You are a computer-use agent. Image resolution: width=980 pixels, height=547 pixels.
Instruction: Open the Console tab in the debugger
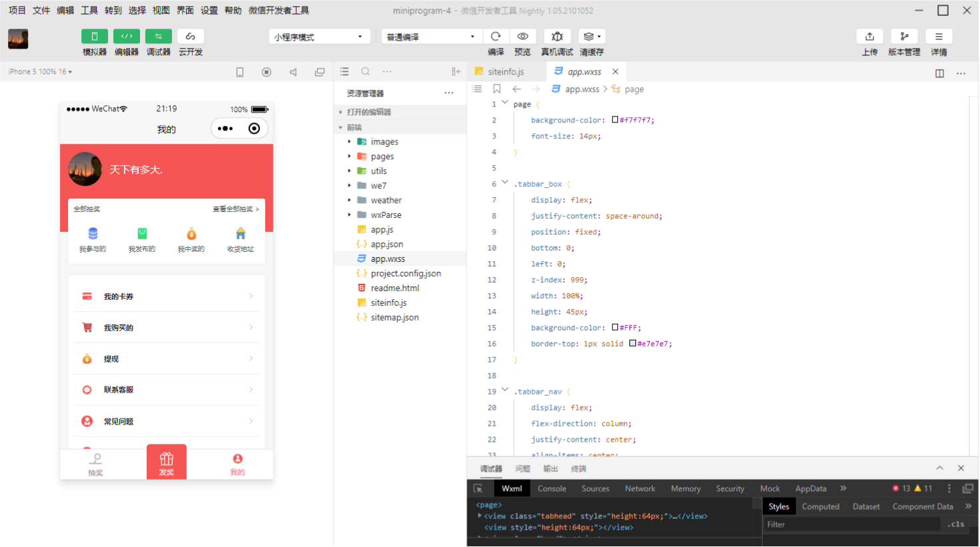pyautogui.click(x=551, y=488)
